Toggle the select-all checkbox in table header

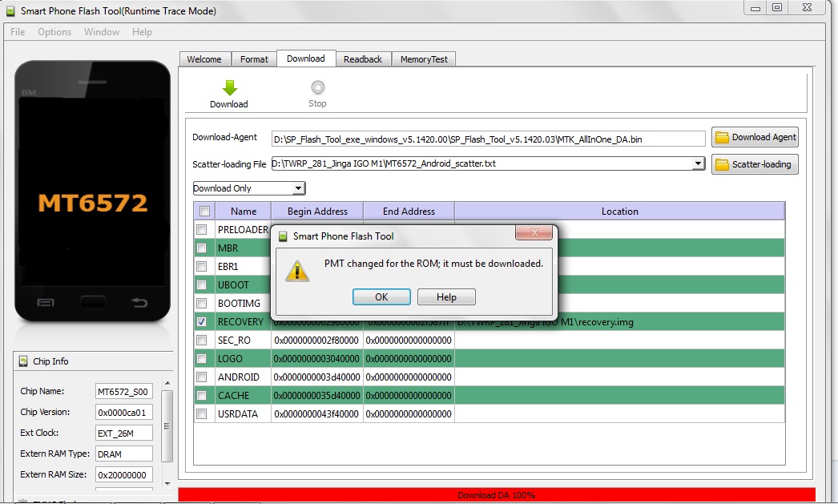coord(204,212)
